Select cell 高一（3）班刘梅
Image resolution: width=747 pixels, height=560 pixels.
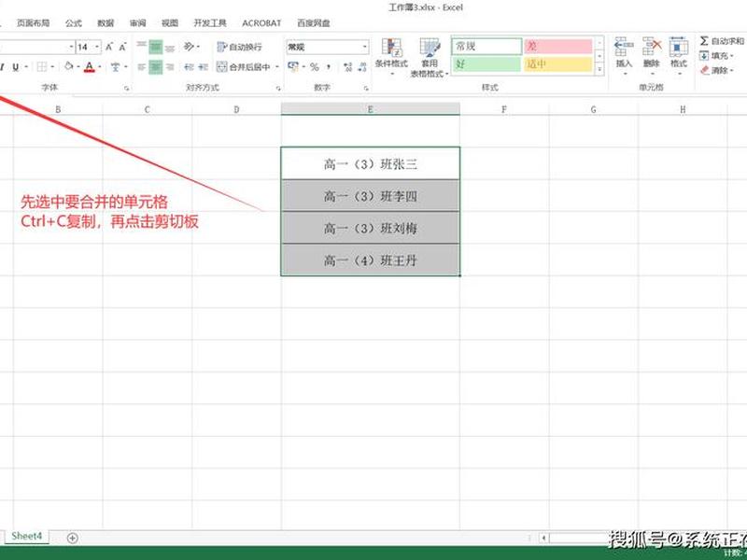pyautogui.click(x=370, y=228)
